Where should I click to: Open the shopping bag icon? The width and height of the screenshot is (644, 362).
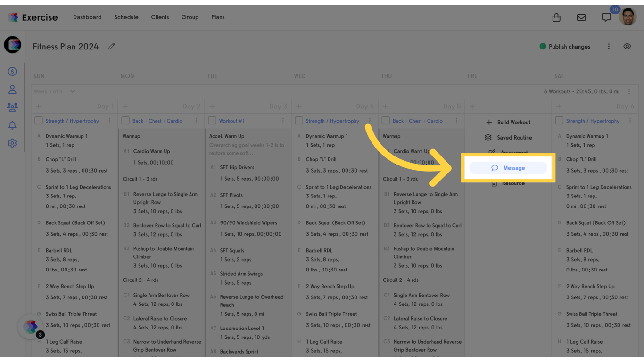tap(556, 17)
